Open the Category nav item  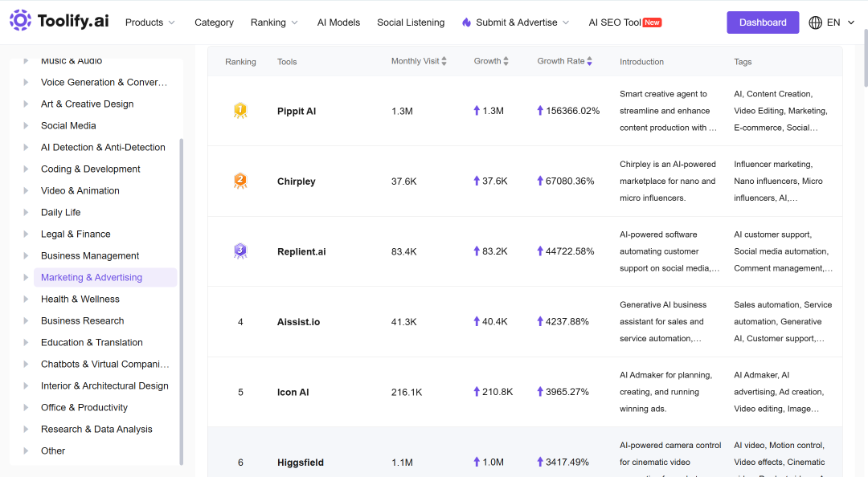(x=215, y=22)
